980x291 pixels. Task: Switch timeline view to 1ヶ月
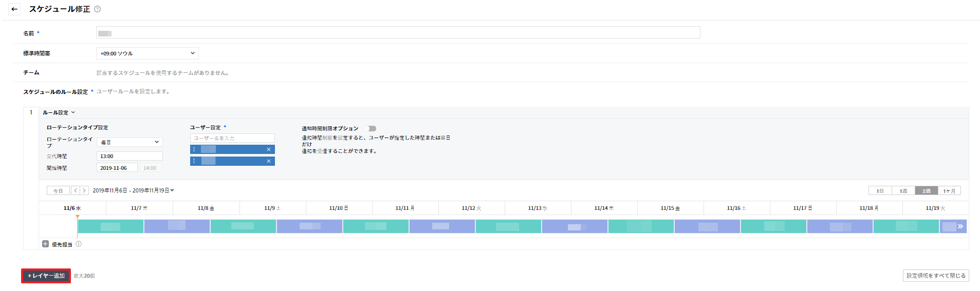(x=949, y=191)
